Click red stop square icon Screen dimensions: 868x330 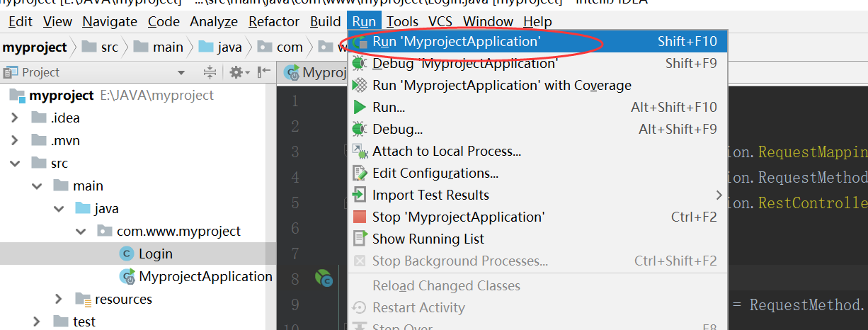tap(360, 217)
